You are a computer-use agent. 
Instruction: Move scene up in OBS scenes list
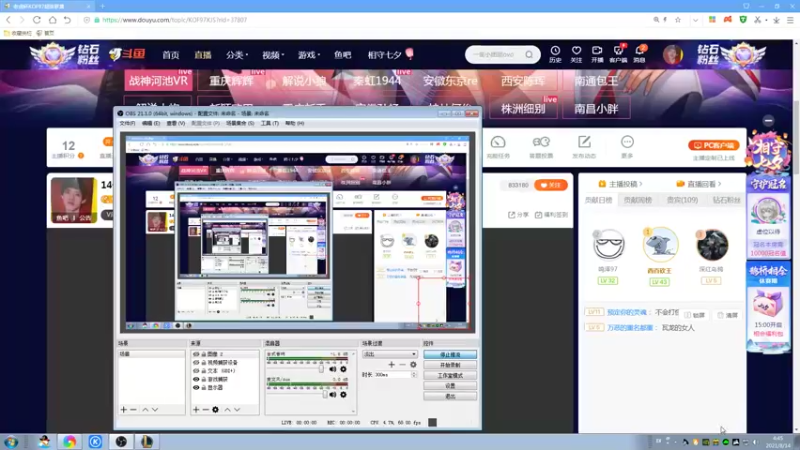click(x=145, y=410)
